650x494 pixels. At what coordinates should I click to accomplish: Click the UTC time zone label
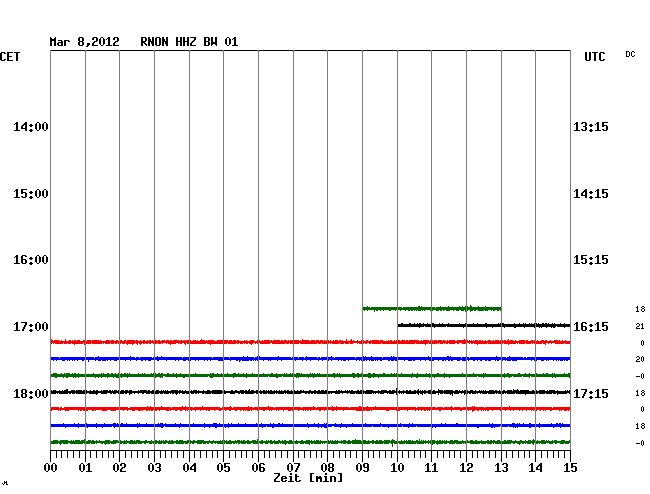[595, 57]
